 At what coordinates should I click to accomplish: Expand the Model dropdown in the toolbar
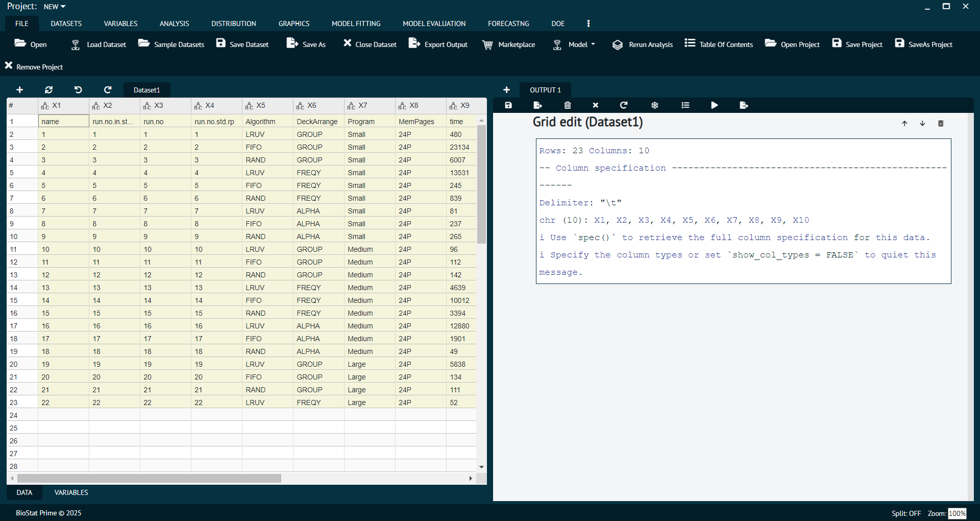(574, 44)
